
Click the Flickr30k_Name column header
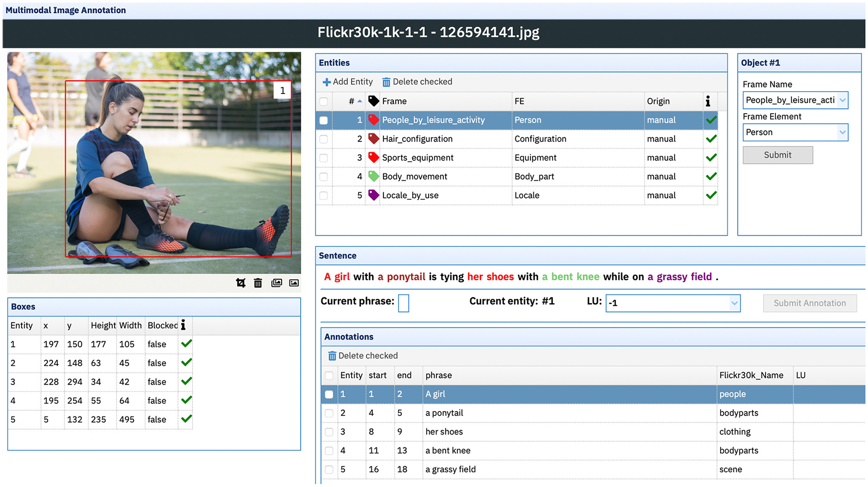pos(751,375)
